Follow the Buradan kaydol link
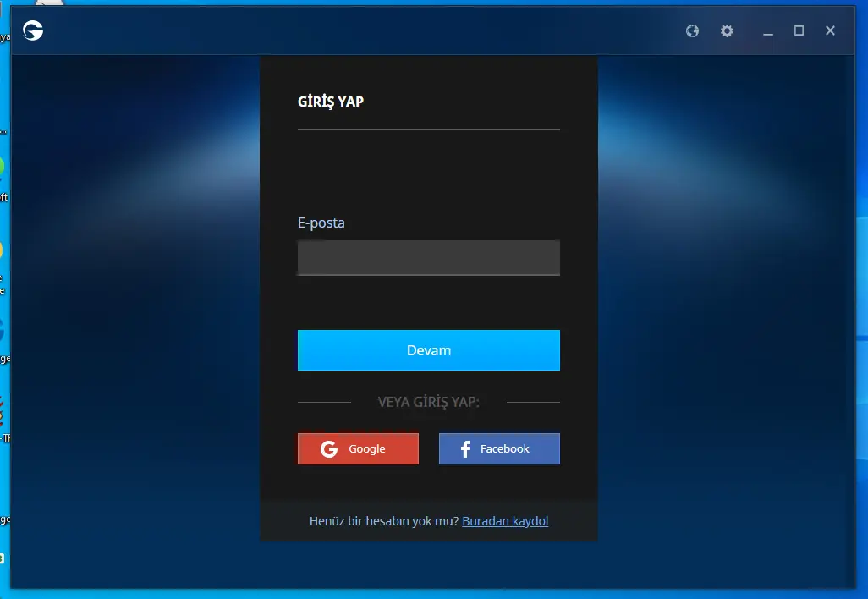This screenshot has height=599, width=868. coord(505,521)
